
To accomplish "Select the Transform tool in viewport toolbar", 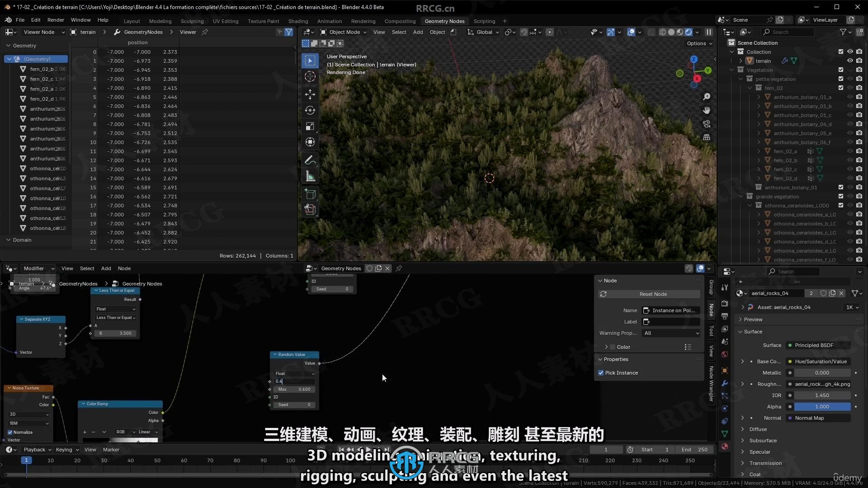I will (310, 142).
